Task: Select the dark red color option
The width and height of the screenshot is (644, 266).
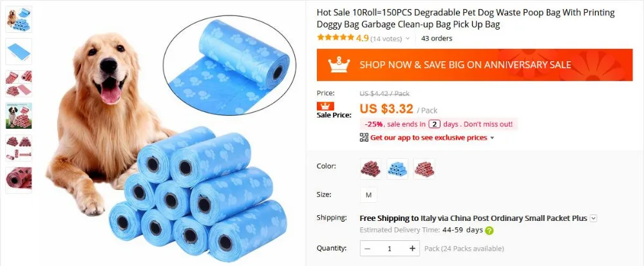Action: [x=370, y=169]
